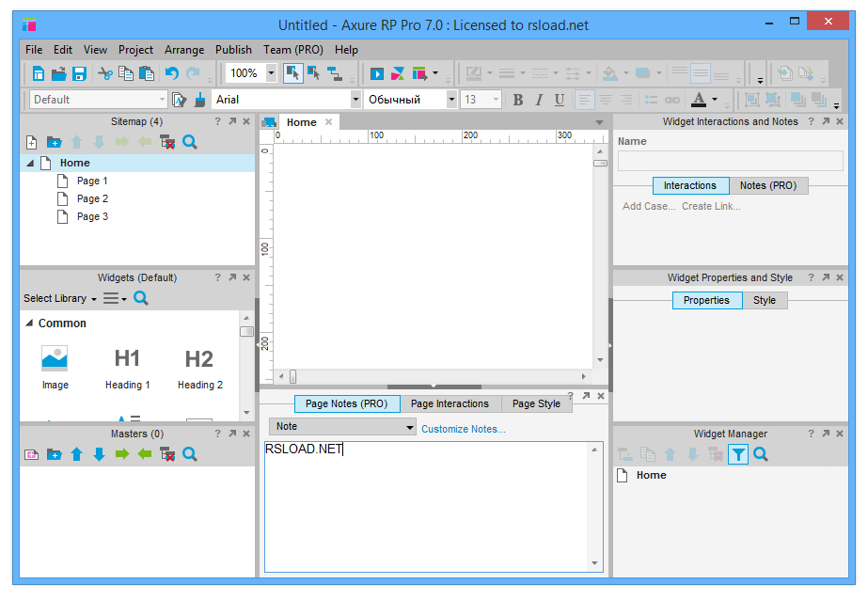The height and width of the screenshot is (600, 868).
Task: Select the connector tool
Action: click(335, 73)
